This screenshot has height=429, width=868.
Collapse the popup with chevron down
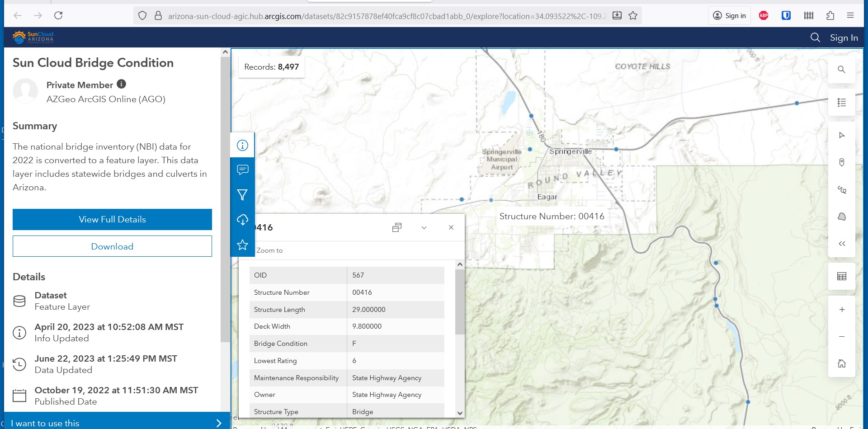[x=424, y=227]
